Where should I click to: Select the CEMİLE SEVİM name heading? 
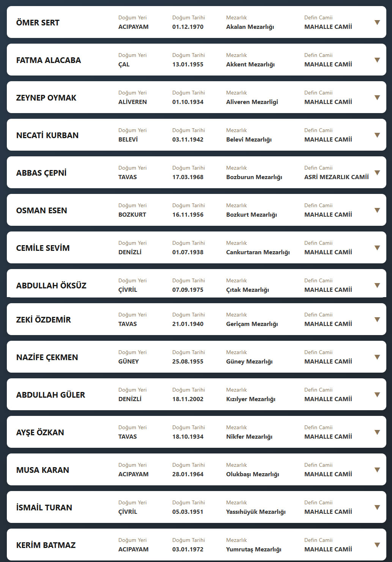[x=43, y=248]
